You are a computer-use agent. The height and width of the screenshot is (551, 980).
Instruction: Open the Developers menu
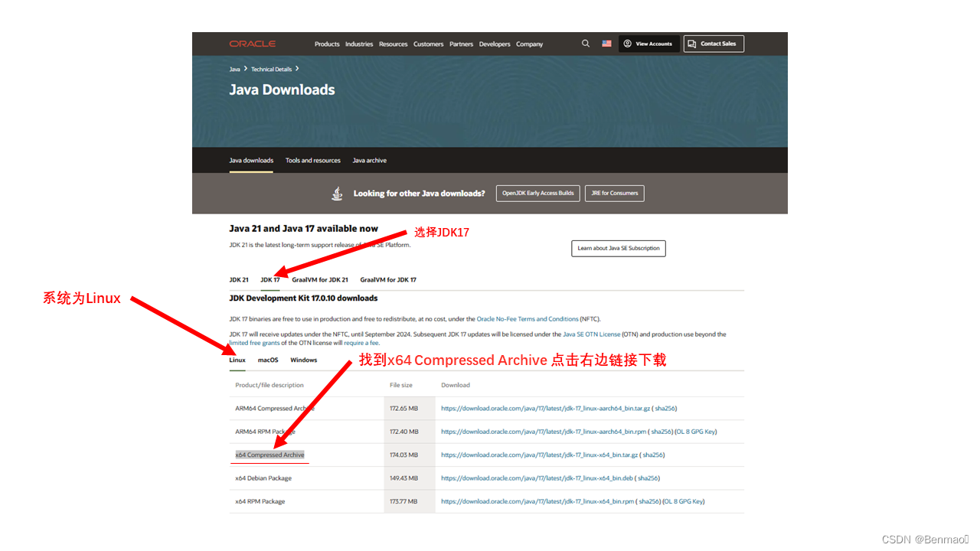pos(495,44)
